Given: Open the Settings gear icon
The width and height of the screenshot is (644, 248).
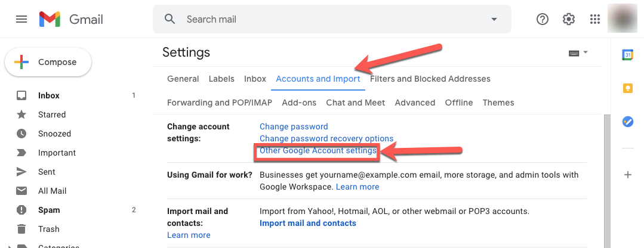Looking at the screenshot, I should click(x=568, y=19).
